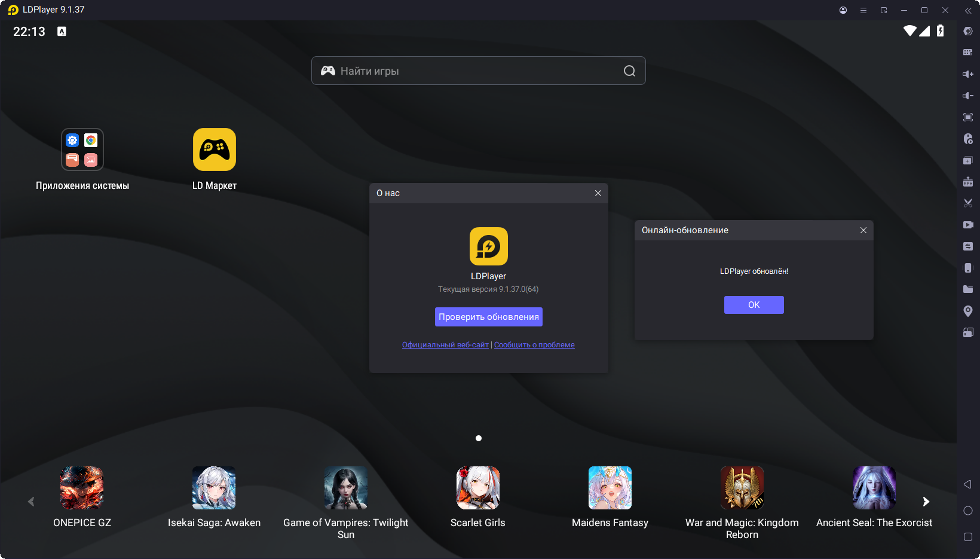Click OK in online update dialog
980x559 pixels.
[x=754, y=305]
